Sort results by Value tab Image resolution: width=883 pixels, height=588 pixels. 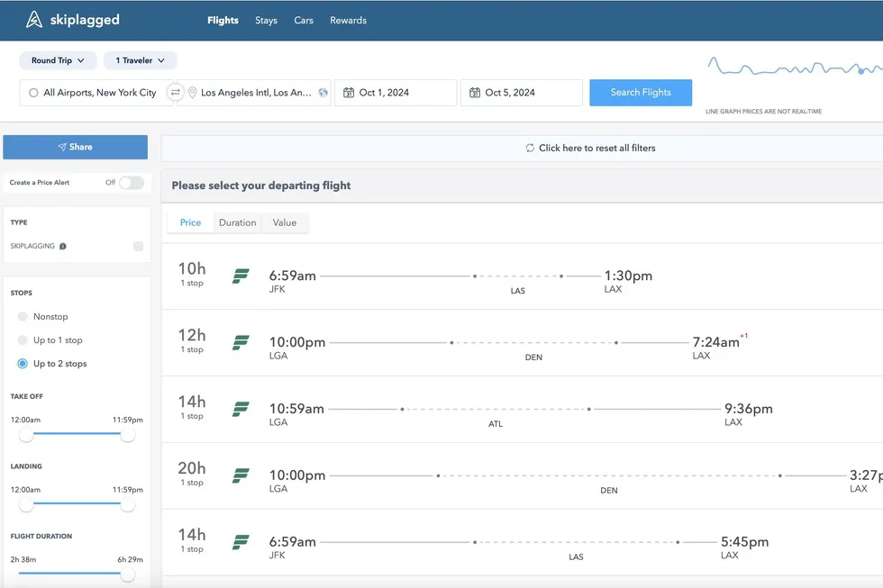coord(285,222)
